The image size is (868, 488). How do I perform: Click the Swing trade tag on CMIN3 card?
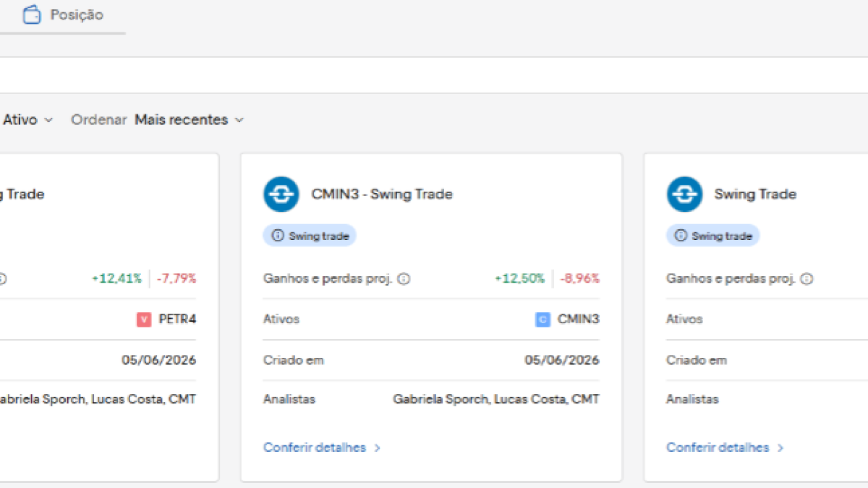[x=310, y=236]
